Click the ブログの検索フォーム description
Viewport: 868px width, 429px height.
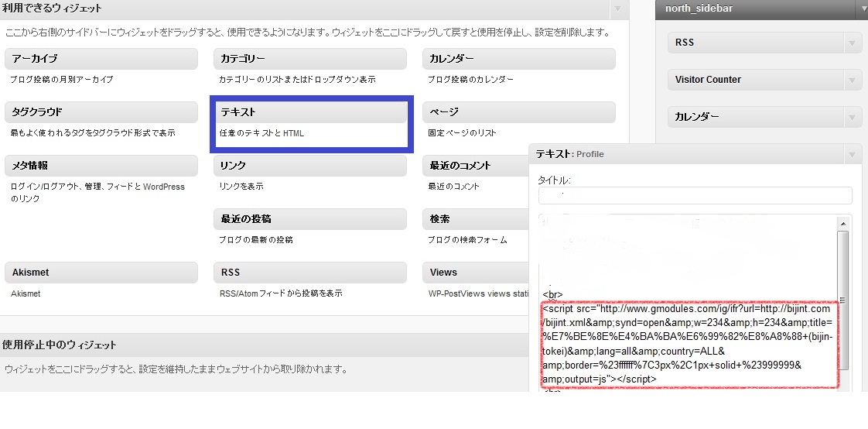467,240
